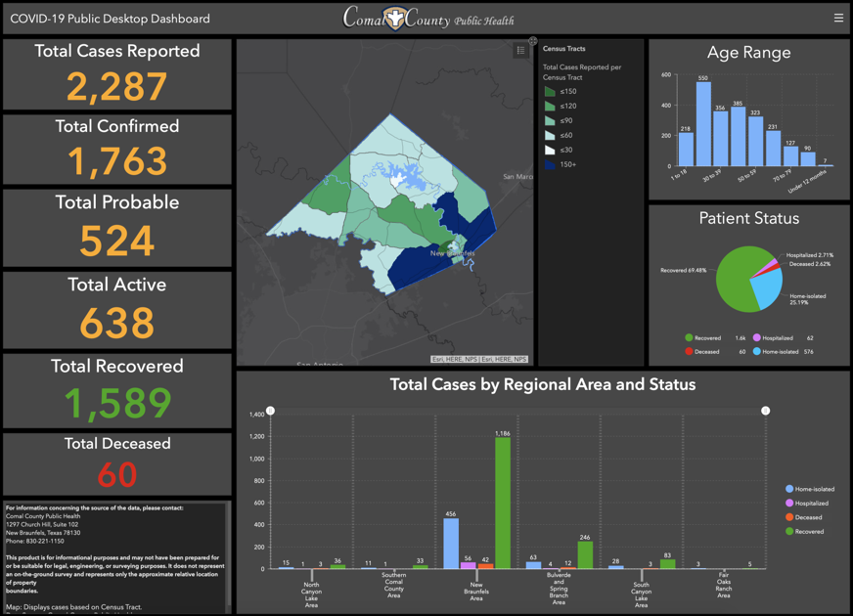Click the right range handle on bar chart
This screenshot has width=853, height=616.
pos(765,411)
